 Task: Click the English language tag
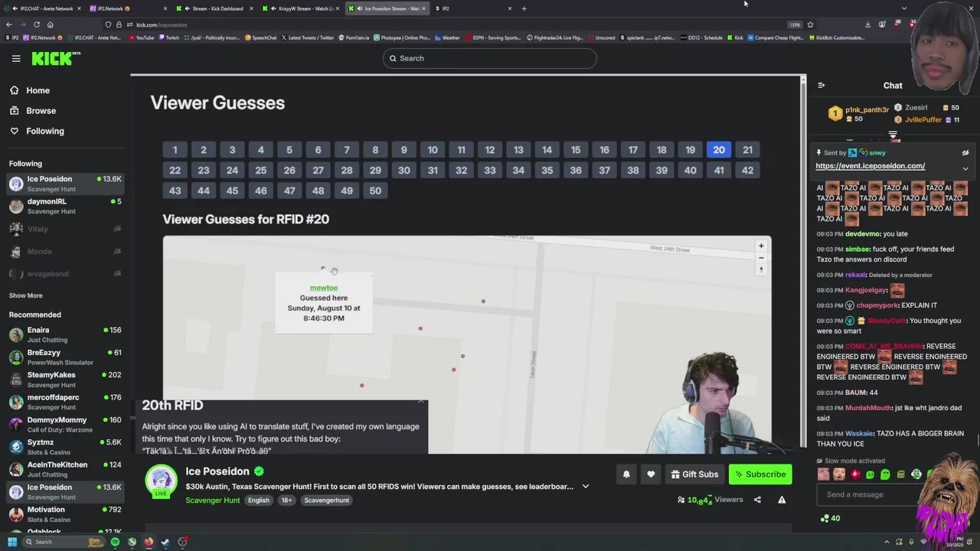coord(259,500)
